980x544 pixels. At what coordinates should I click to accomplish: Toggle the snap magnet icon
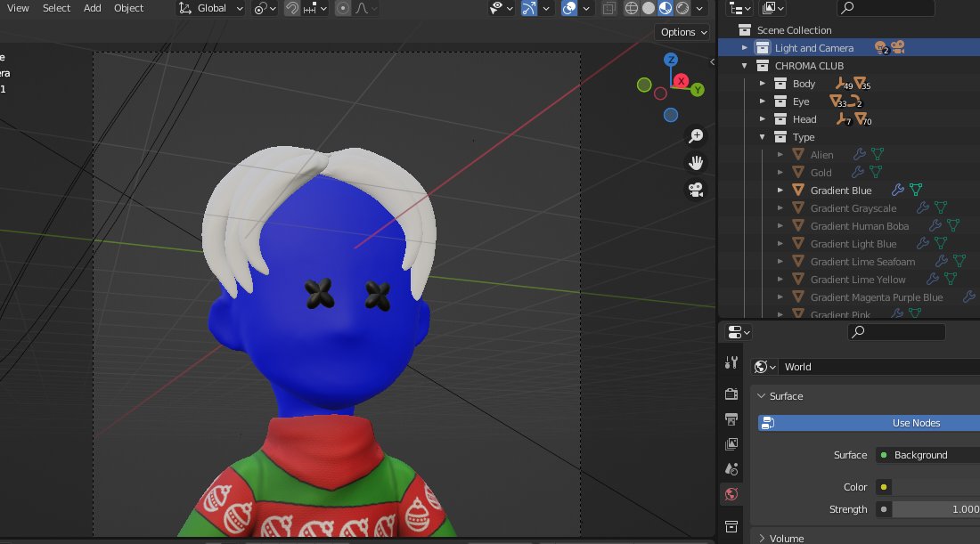pos(292,8)
